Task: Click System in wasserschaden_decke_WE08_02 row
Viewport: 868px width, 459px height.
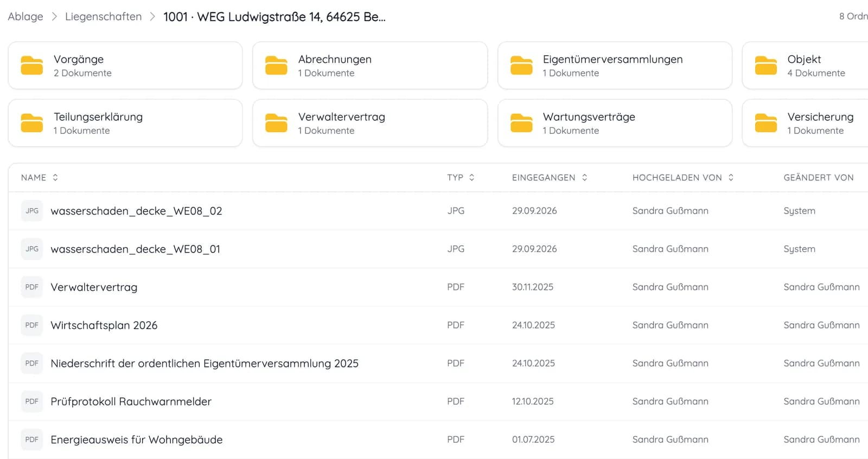Action: (x=799, y=211)
